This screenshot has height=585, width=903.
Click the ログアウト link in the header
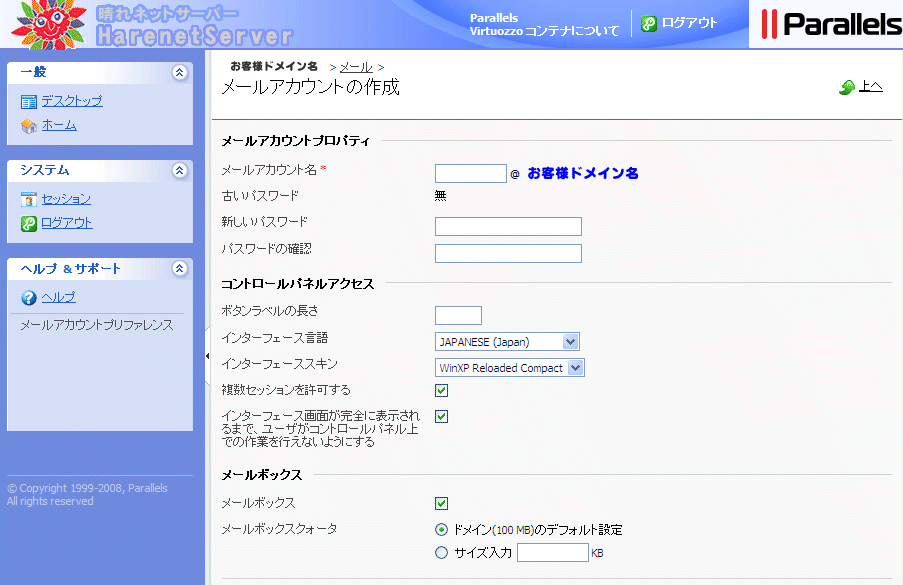point(689,23)
